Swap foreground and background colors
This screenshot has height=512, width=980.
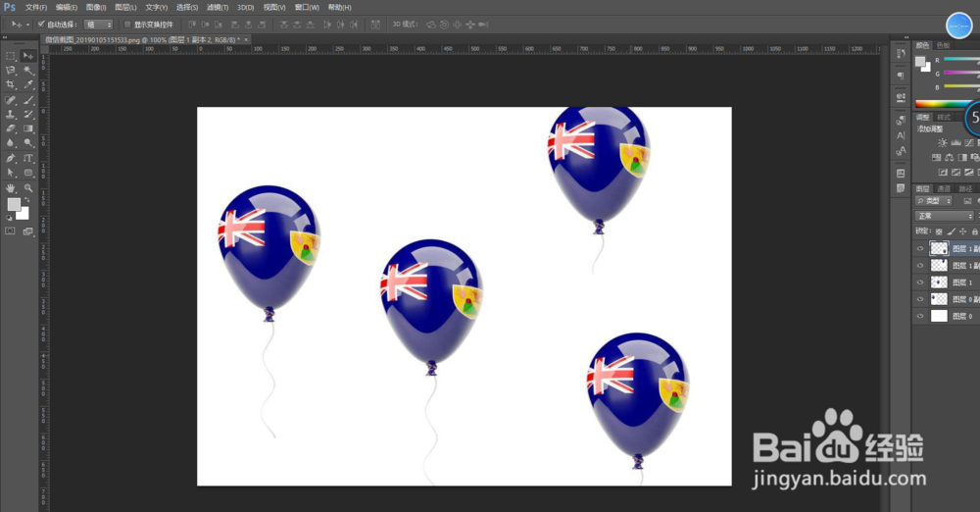(x=26, y=200)
